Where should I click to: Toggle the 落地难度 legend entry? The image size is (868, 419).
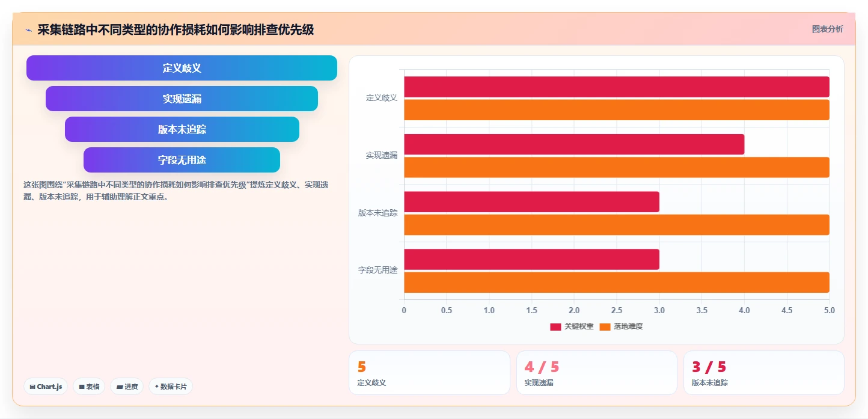tap(621, 326)
